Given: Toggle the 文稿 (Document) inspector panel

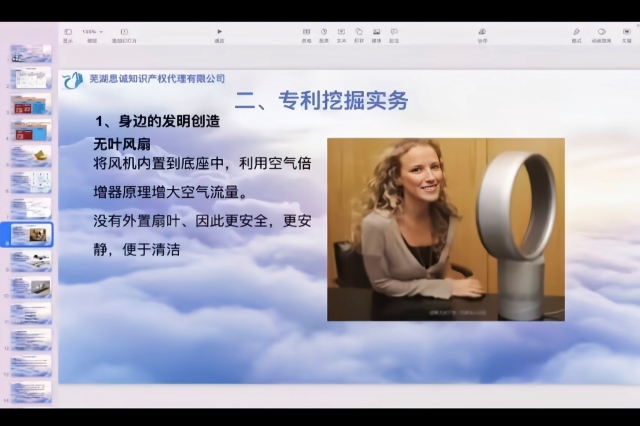Looking at the screenshot, I should tap(626, 34).
